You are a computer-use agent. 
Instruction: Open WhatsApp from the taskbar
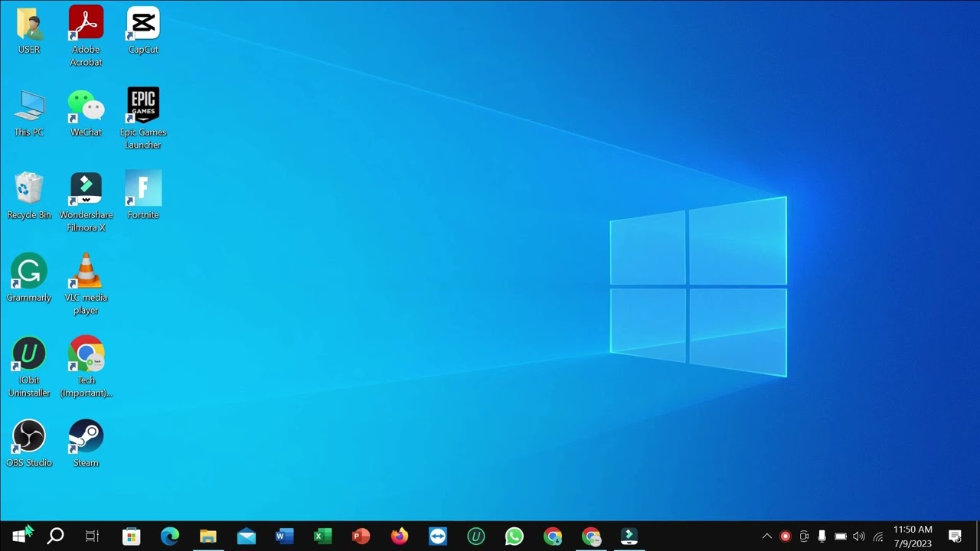coord(514,536)
